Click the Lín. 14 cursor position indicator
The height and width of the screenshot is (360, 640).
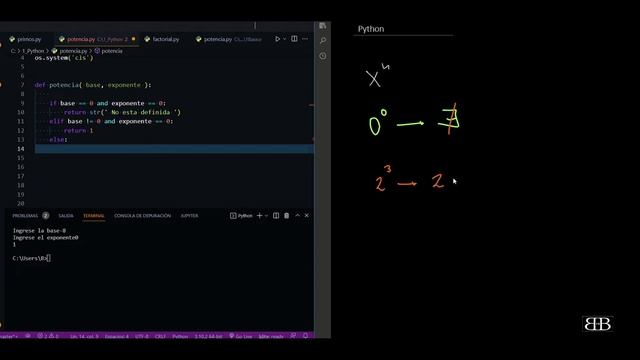click(x=84, y=336)
